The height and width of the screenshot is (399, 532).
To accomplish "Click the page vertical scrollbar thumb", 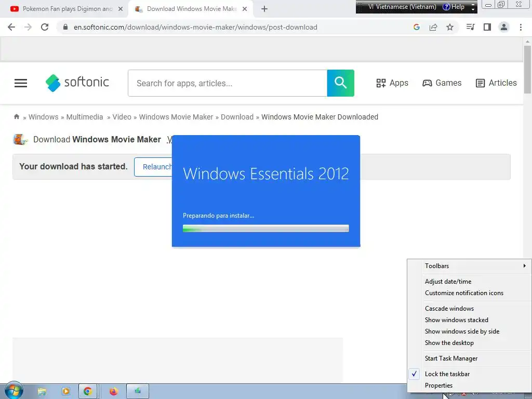I will pos(527,69).
